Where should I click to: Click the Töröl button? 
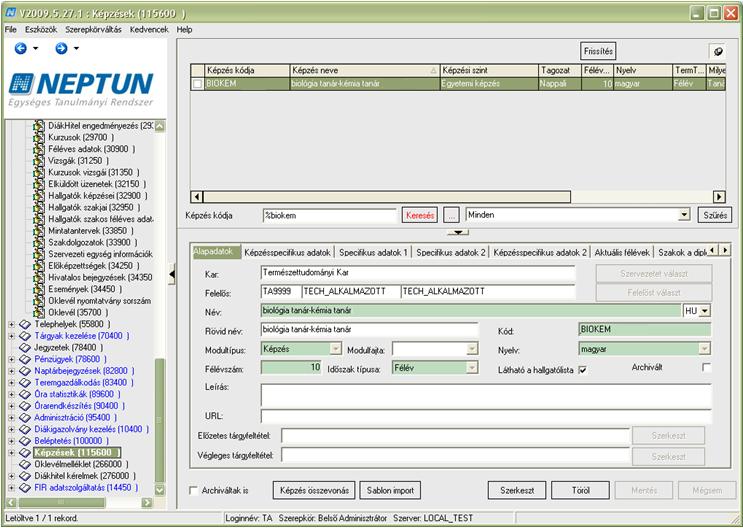580,490
